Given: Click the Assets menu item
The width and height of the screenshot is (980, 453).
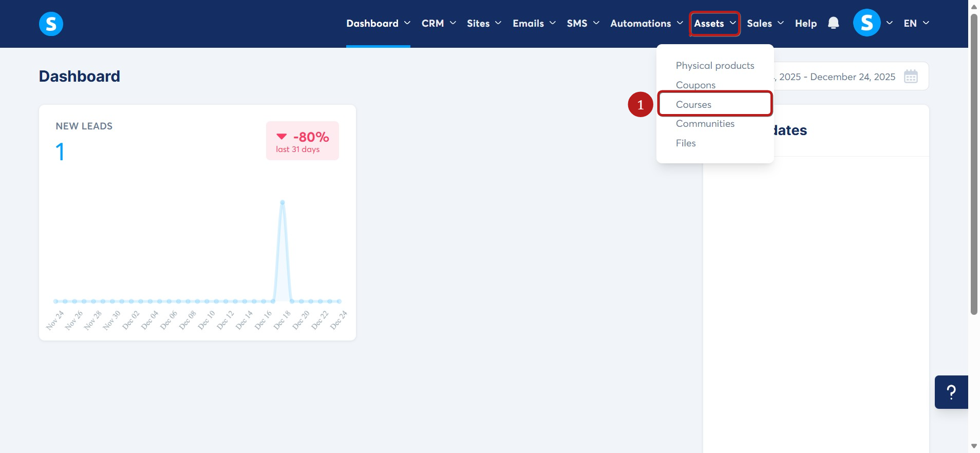Looking at the screenshot, I should pyautogui.click(x=709, y=24).
